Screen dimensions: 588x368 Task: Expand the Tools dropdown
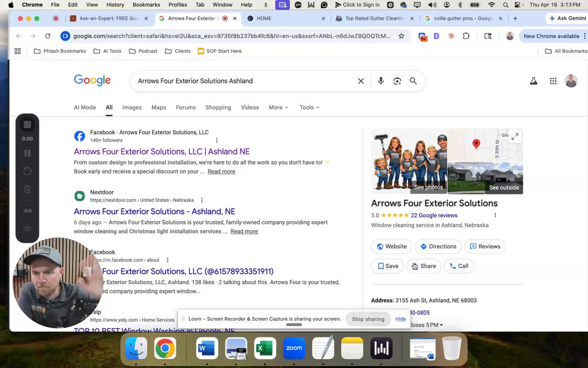point(309,107)
